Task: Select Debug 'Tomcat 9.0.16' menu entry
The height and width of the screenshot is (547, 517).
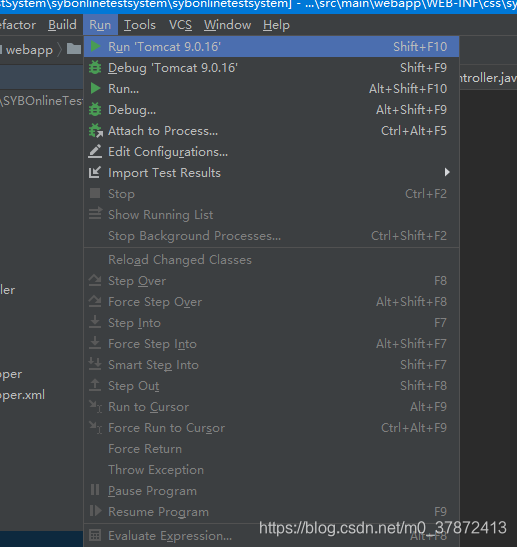Action: point(271,68)
